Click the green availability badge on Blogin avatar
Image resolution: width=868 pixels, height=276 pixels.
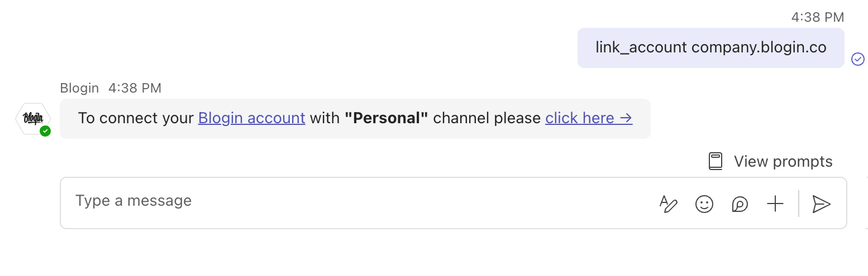(x=45, y=131)
